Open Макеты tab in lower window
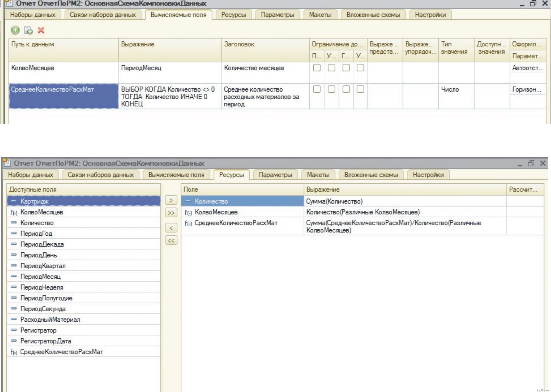The width and height of the screenshot is (551, 392). pos(318,175)
